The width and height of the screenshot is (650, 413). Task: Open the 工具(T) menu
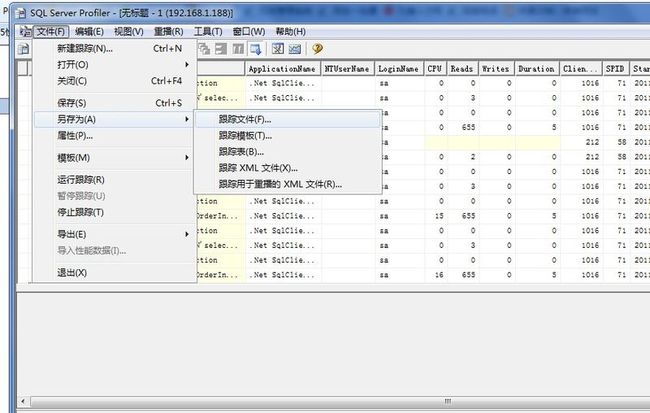tap(208, 32)
